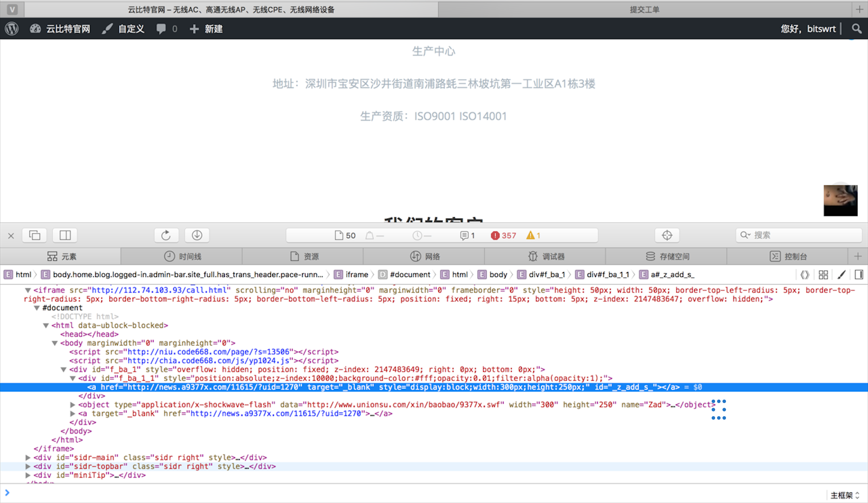The width and height of the screenshot is (868, 503).
Task: Toggle the layout grid icon
Action: pos(823,275)
